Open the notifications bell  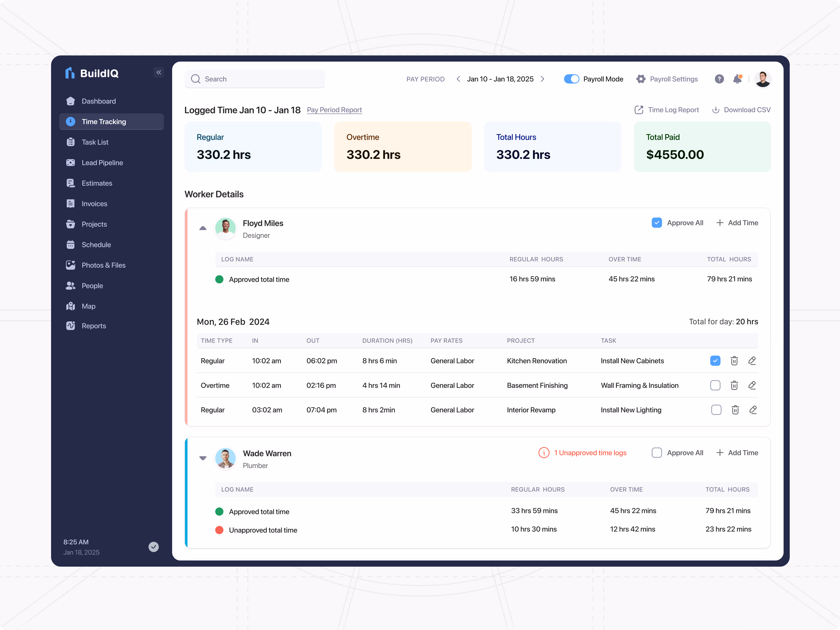click(737, 79)
